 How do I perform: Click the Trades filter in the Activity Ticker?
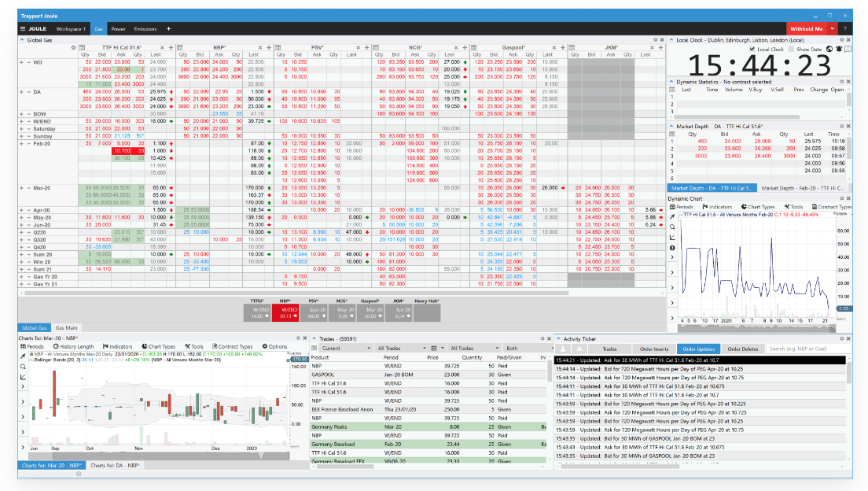click(x=610, y=347)
